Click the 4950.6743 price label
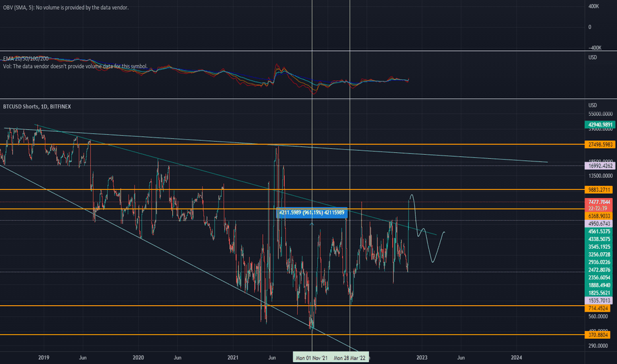617x364 pixels. [598, 224]
